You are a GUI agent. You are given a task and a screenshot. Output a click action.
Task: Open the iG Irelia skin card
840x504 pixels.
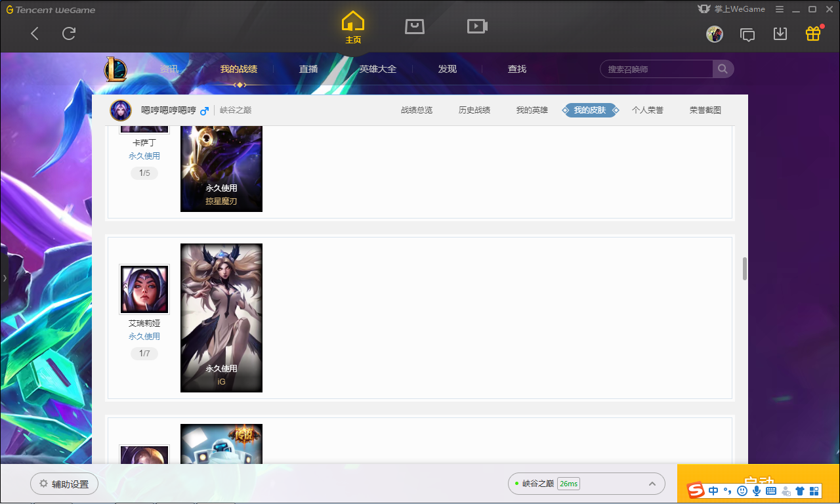(x=221, y=318)
